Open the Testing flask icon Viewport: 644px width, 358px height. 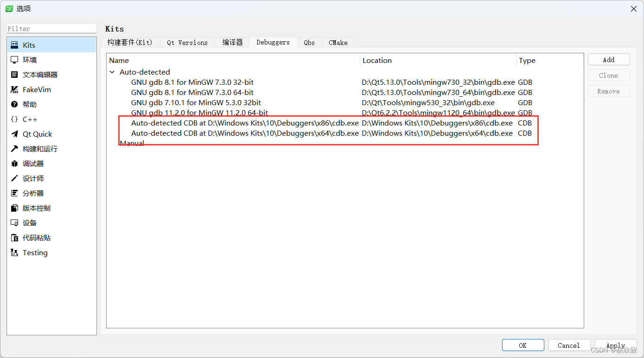click(x=14, y=252)
